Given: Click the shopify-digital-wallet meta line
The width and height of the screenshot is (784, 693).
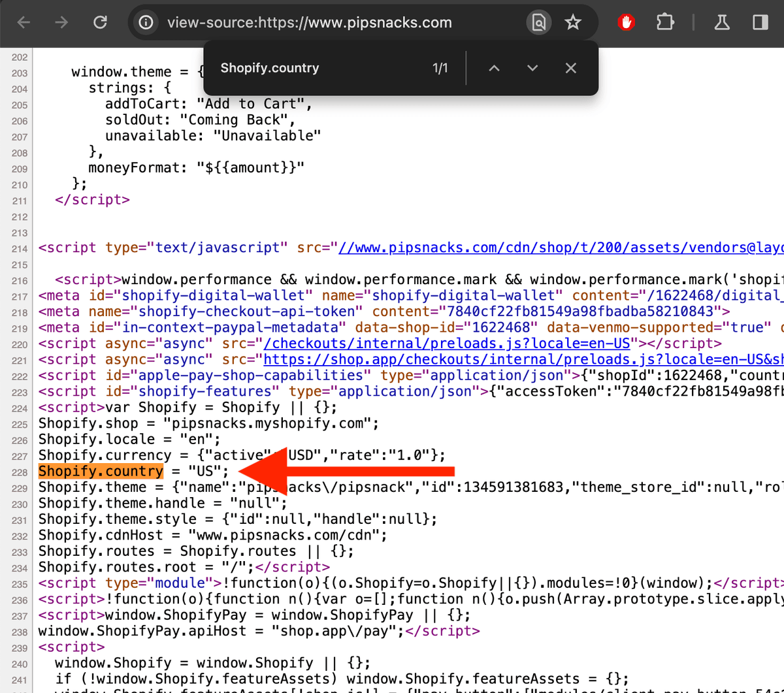Looking at the screenshot, I should click(x=410, y=295).
